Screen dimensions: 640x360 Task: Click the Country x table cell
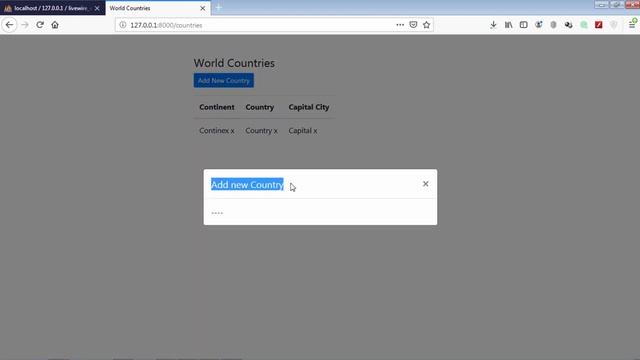pyautogui.click(x=261, y=131)
